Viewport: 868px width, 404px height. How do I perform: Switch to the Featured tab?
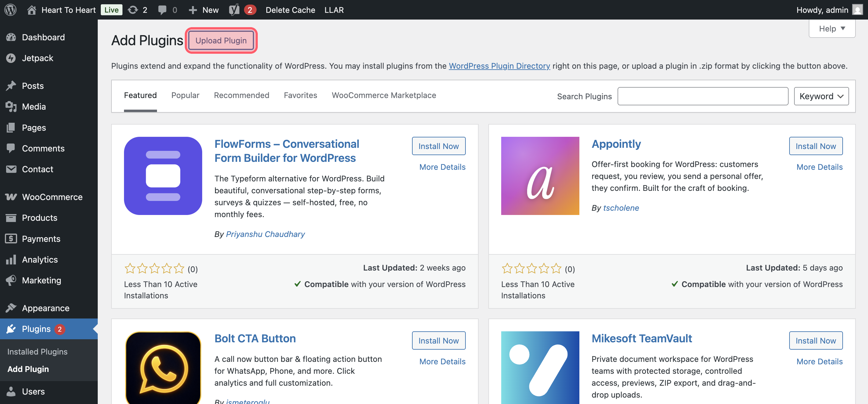(x=140, y=95)
